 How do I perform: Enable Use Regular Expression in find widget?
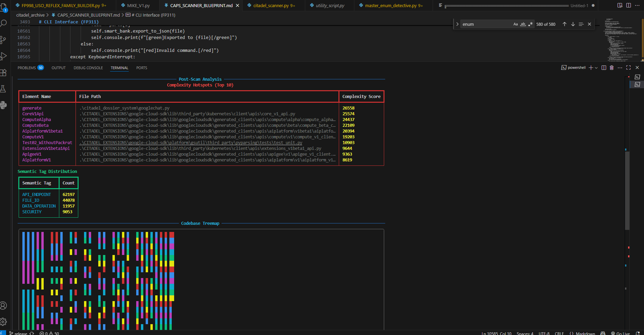[x=530, y=24]
